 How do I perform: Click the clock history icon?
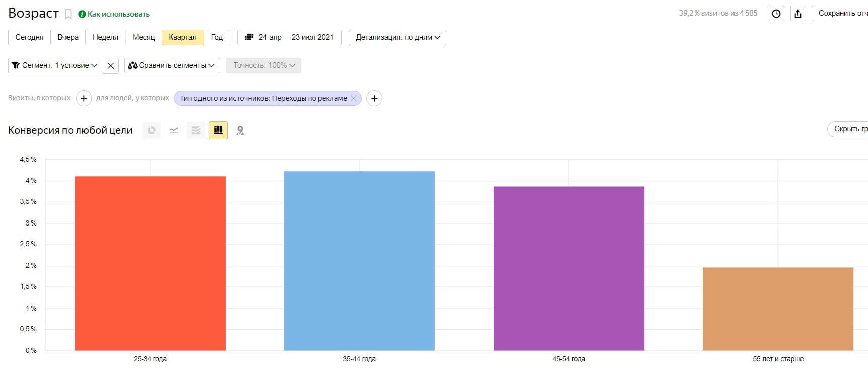pyautogui.click(x=776, y=14)
